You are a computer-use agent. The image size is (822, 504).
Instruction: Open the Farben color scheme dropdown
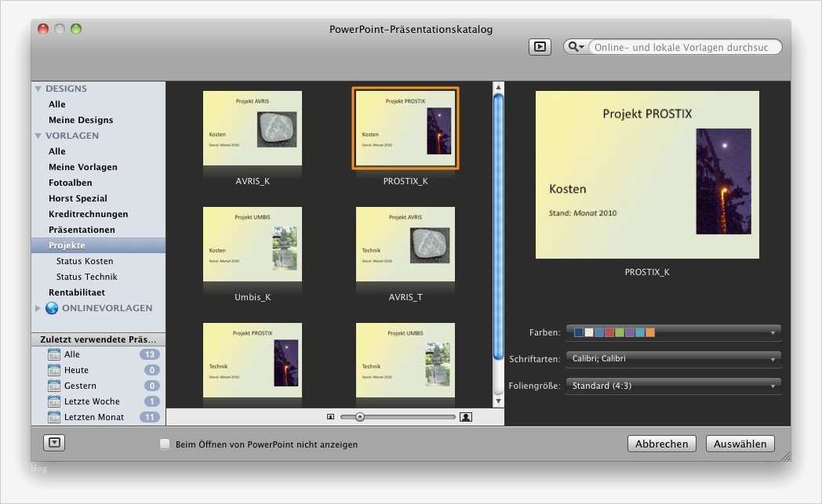(674, 332)
